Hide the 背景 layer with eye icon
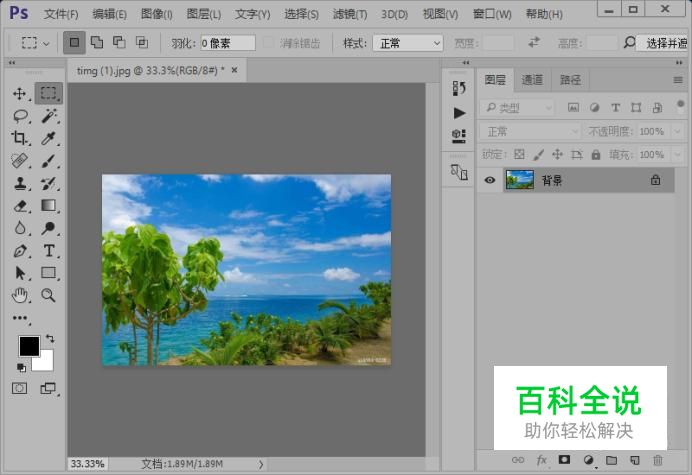Image resolution: width=692 pixels, height=475 pixels. tap(490, 180)
